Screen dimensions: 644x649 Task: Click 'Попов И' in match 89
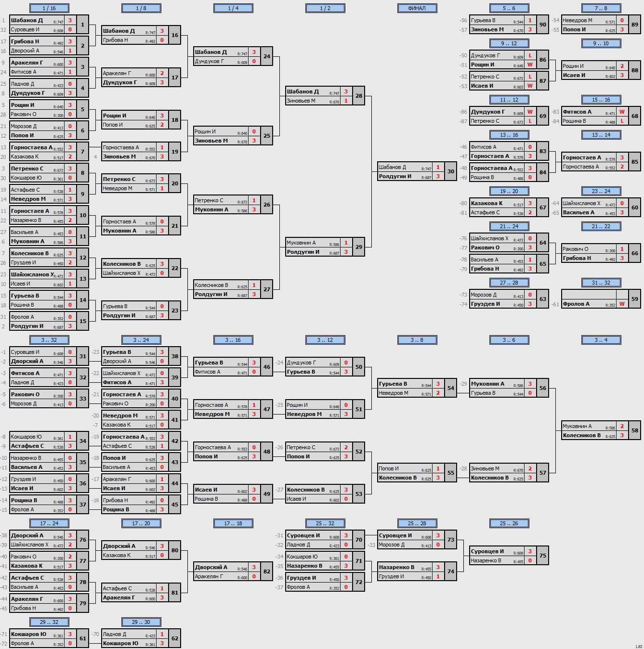pyautogui.click(x=574, y=29)
